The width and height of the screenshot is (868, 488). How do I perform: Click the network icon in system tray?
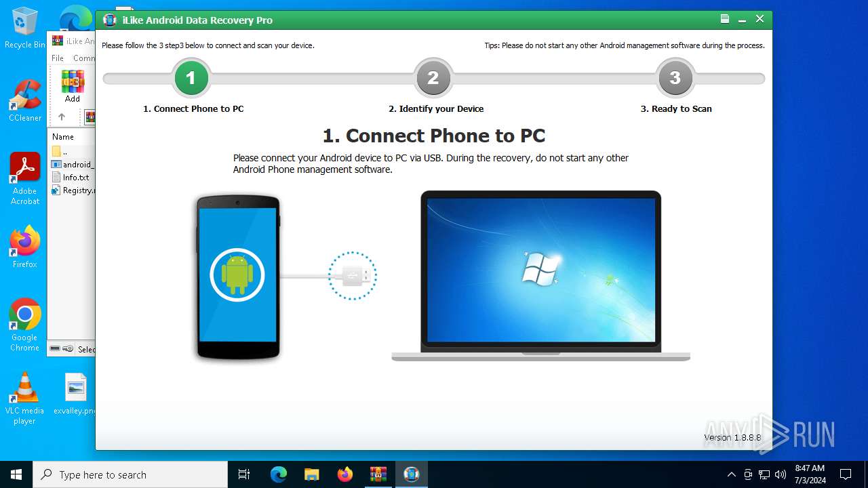(764, 474)
